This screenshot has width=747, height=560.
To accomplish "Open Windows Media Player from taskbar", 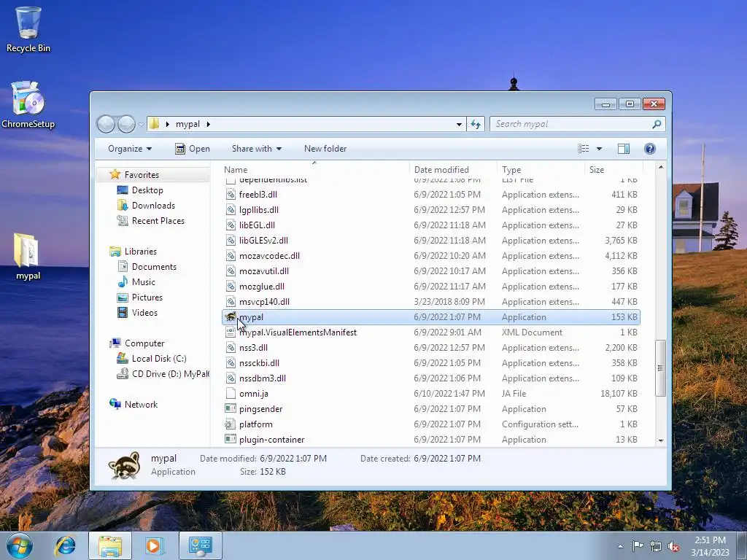I will [154, 545].
